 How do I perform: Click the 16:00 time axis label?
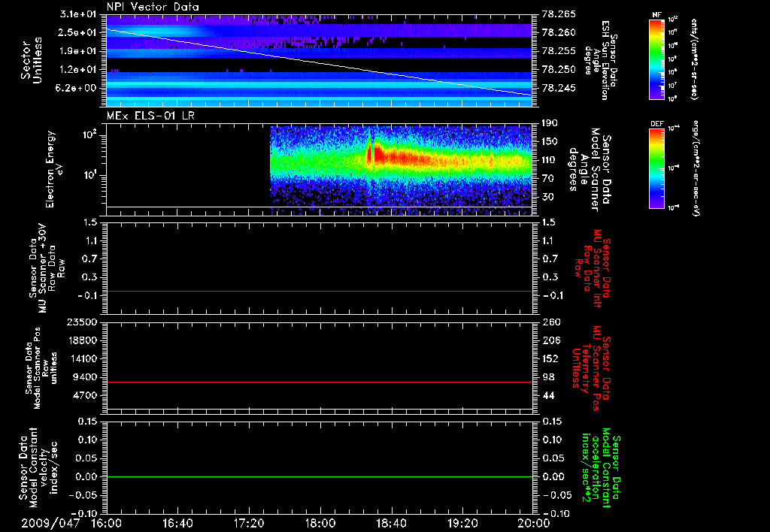(x=107, y=523)
